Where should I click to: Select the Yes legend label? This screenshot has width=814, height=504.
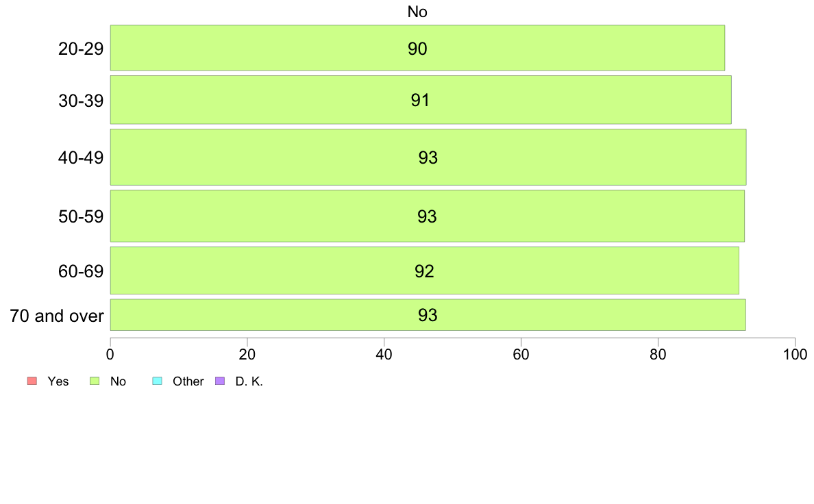pyautogui.click(x=58, y=381)
